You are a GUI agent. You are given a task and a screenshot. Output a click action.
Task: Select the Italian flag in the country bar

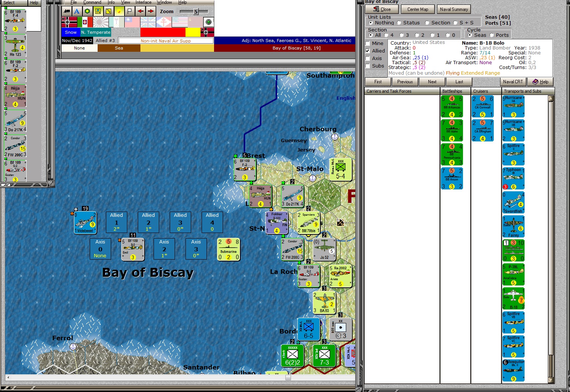pyautogui.click(x=85, y=22)
